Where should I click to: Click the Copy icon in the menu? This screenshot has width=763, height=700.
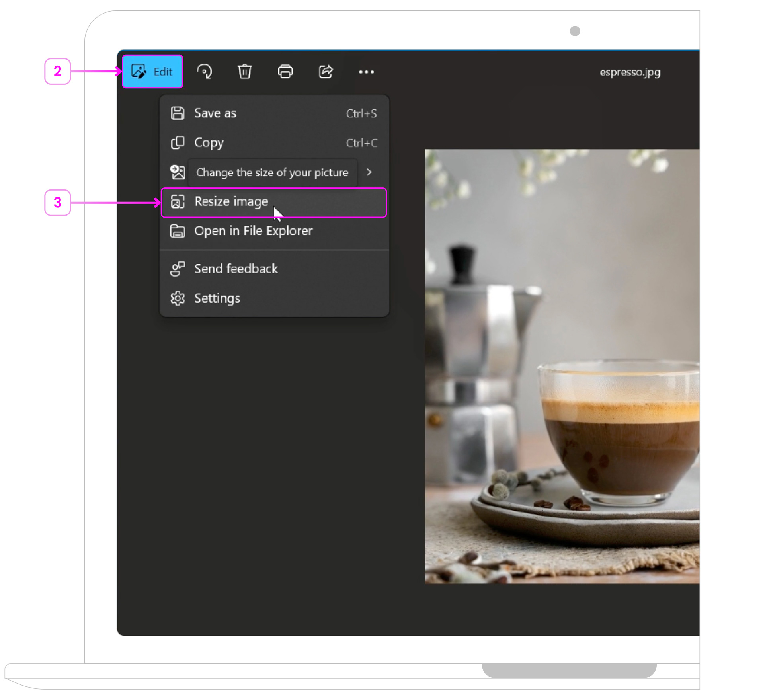pos(178,142)
